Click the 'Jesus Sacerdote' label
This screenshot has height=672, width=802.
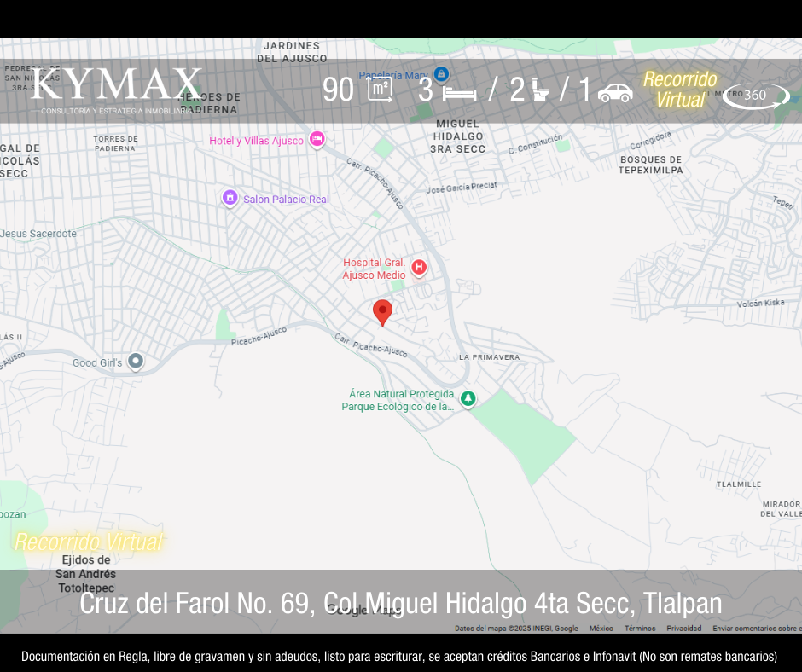38,233
